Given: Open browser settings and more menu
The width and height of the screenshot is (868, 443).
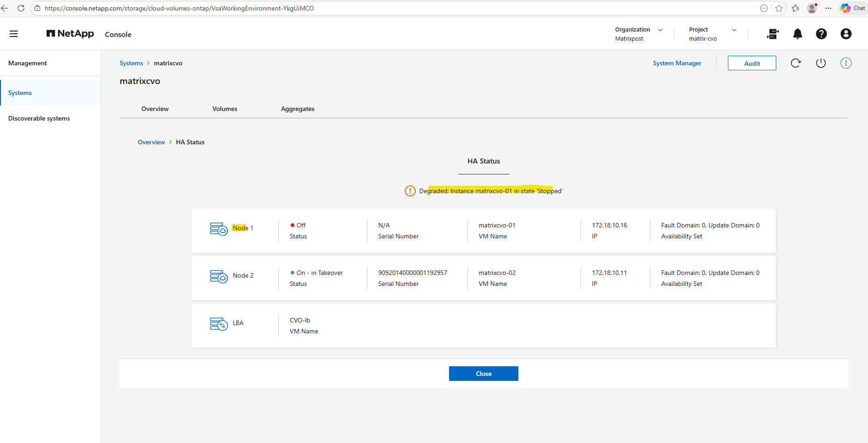Looking at the screenshot, I should [828, 8].
